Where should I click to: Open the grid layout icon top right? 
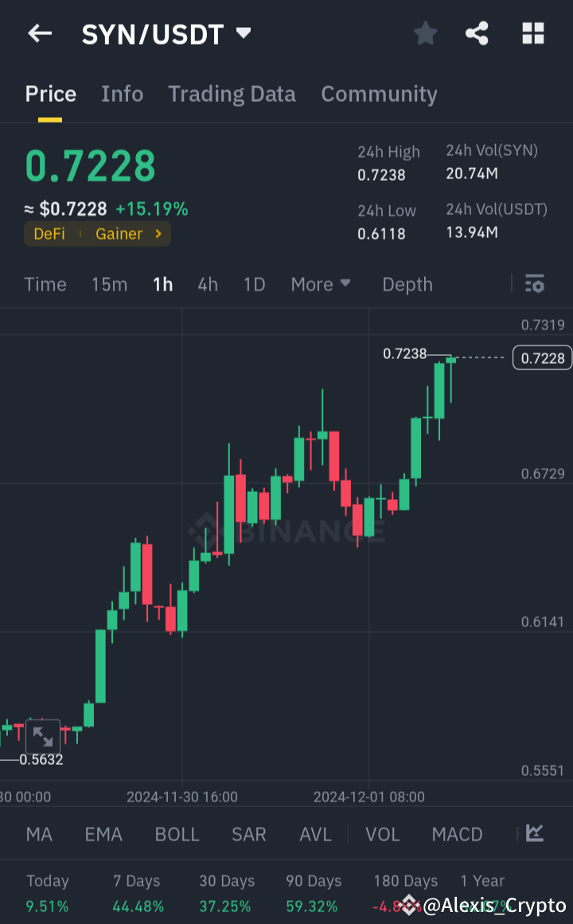(532, 33)
